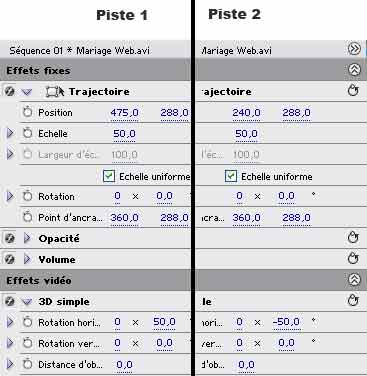Reset the Trajectoire effect in Piste 2
This screenshot has width=367, height=376.
[353, 91]
